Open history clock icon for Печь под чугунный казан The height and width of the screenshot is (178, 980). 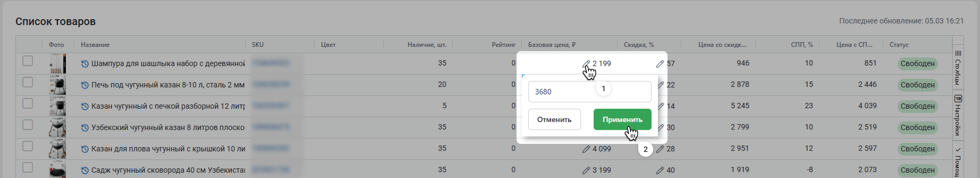tap(85, 85)
